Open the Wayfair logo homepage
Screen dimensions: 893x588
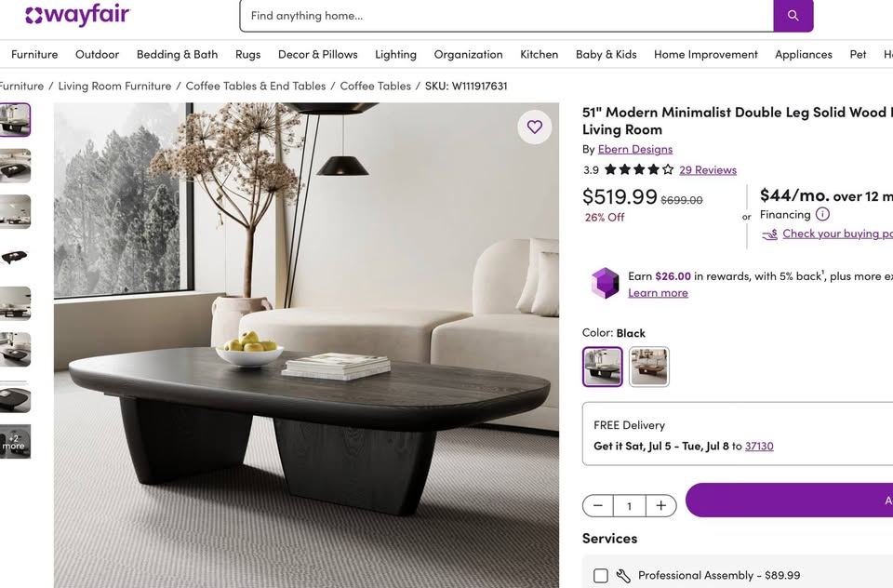click(x=78, y=16)
